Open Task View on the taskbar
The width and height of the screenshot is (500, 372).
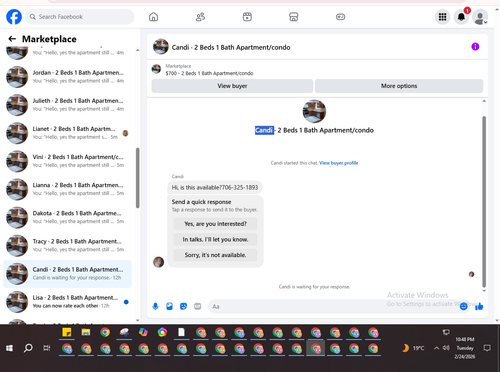coord(47,348)
